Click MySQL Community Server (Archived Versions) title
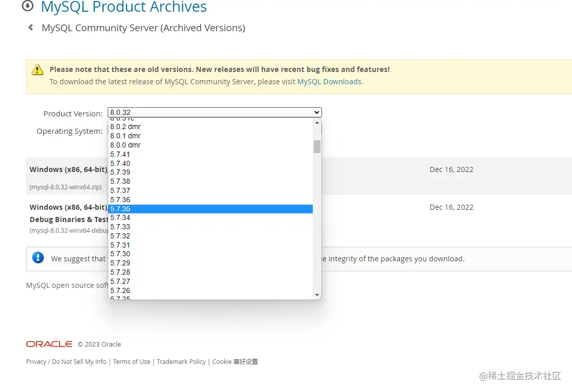Viewport: 572px width, 392px height. click(143, 28)
